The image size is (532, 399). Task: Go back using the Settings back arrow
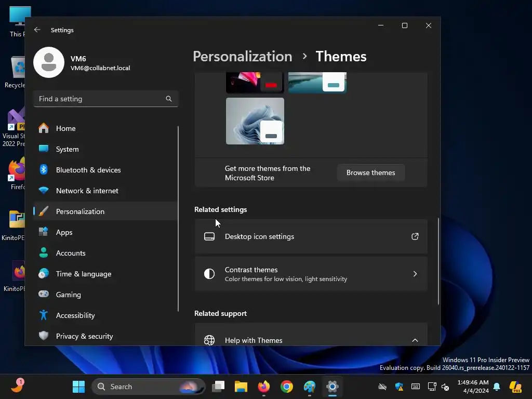(37, 30)
